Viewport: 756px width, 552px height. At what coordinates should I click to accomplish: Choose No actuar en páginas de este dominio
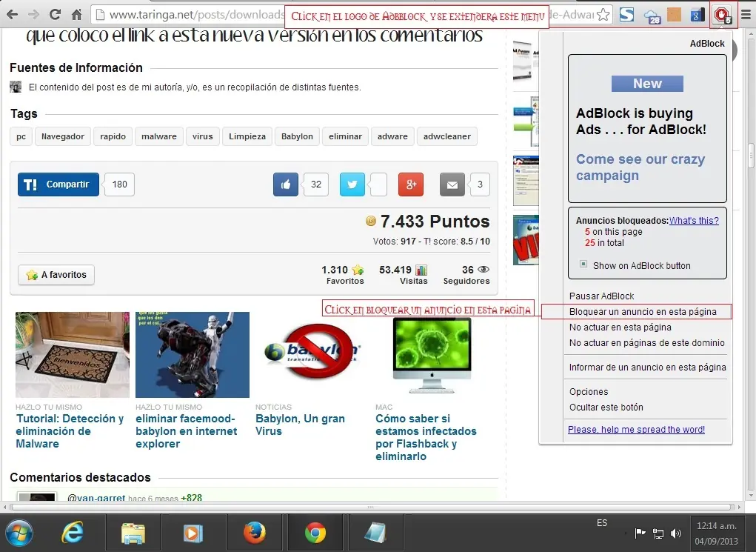(646, 342)
